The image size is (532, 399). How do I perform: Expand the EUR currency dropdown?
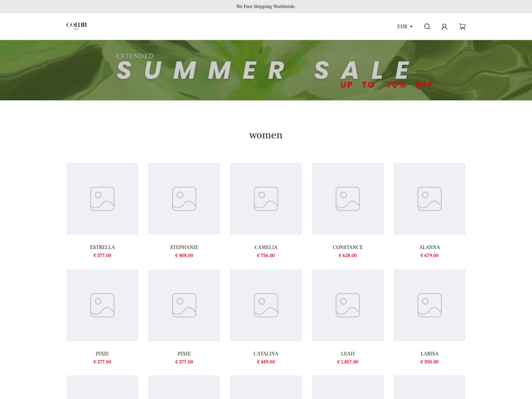pyautogui.click(x=405, y=27)
